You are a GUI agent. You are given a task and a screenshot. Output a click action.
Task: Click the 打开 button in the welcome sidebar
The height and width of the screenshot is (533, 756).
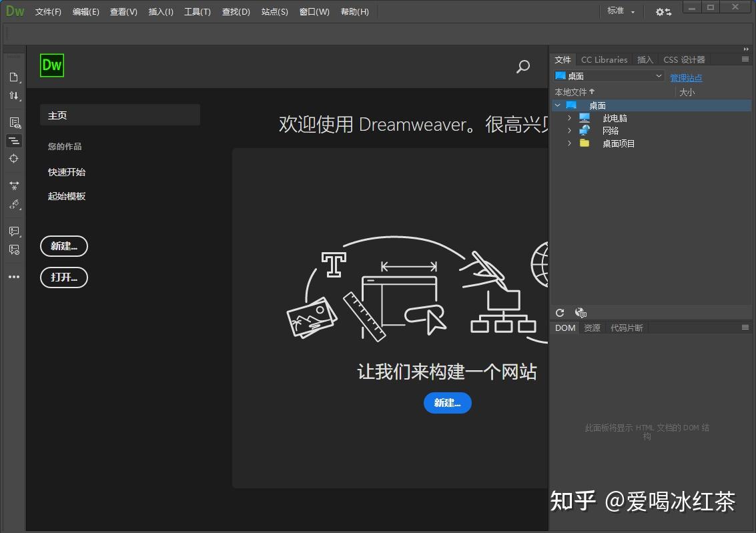(x=64, y=278)
